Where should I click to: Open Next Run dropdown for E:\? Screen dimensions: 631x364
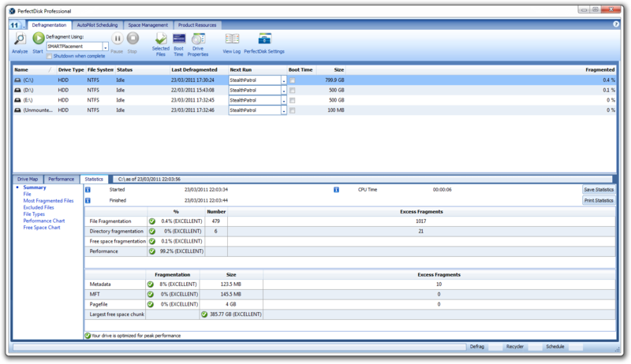pos(284,100)
